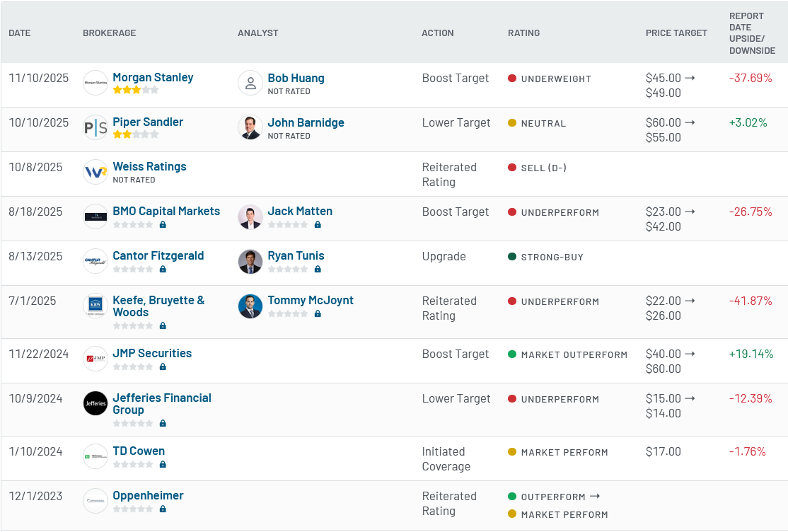Open the BMO Capital Markets link
The width and height of the screenshot is (788, 532).
[166, 212]
